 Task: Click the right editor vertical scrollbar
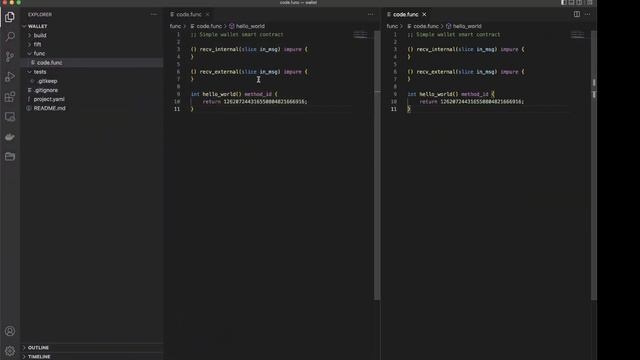pos(594,165)
